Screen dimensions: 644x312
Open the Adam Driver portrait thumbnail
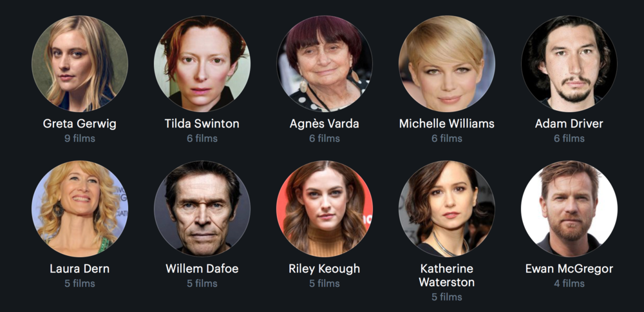pyautogui.click(x=569, y=64)
